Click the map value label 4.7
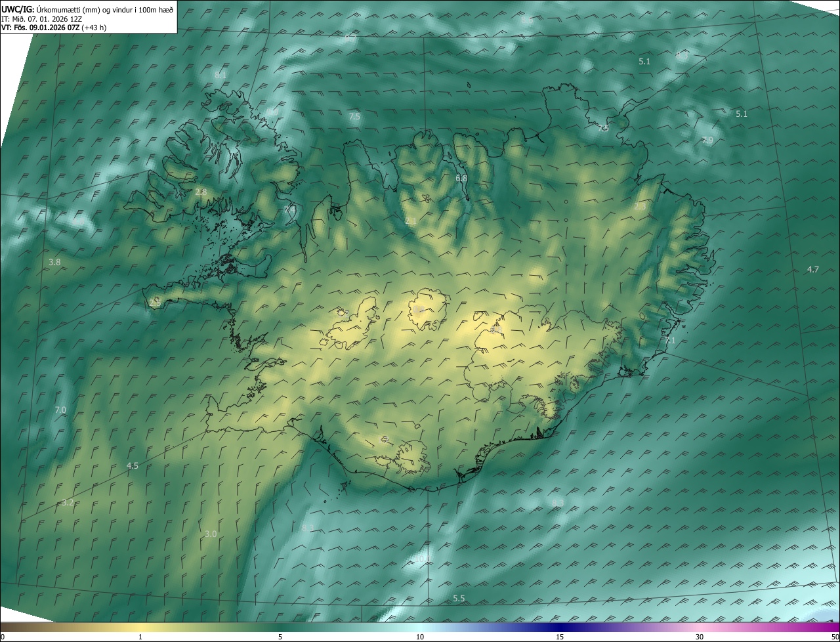The width and height of the screenshot is (840, 642). pos(812,270)
